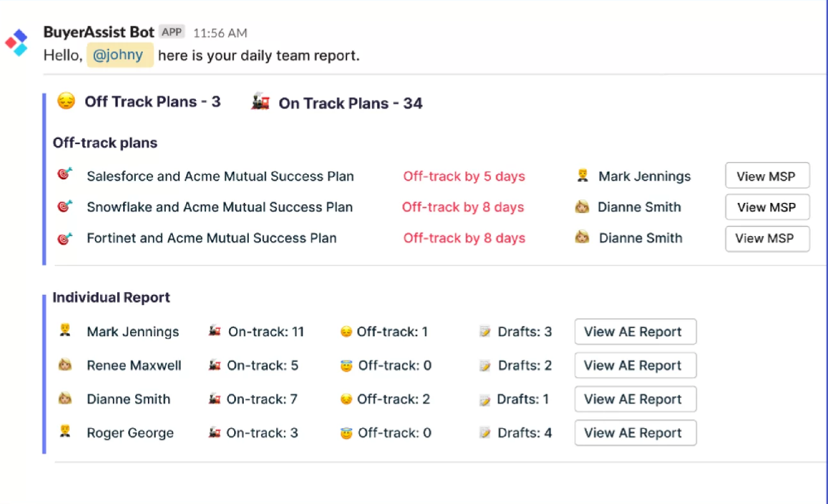Click the train icon next to On-track: 11
828x504 pixels.
click(214, 331)
